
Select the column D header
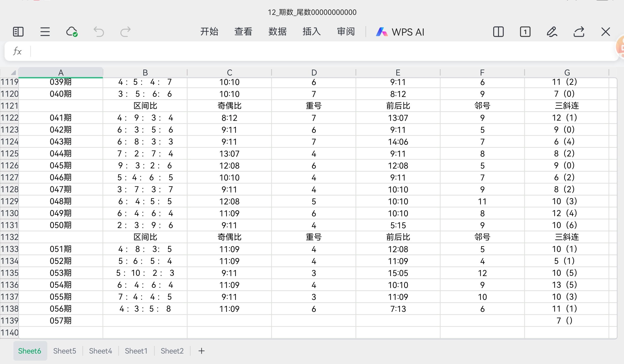pos(314,73)
